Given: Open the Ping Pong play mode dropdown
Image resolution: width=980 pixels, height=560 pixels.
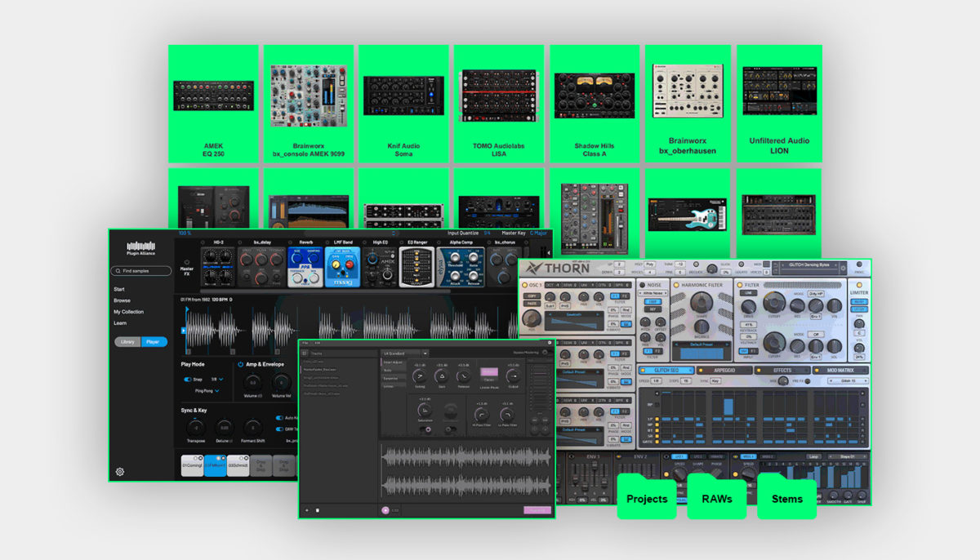Looking at the screenshot, I should pyautogui.click(x=207, y=391).
